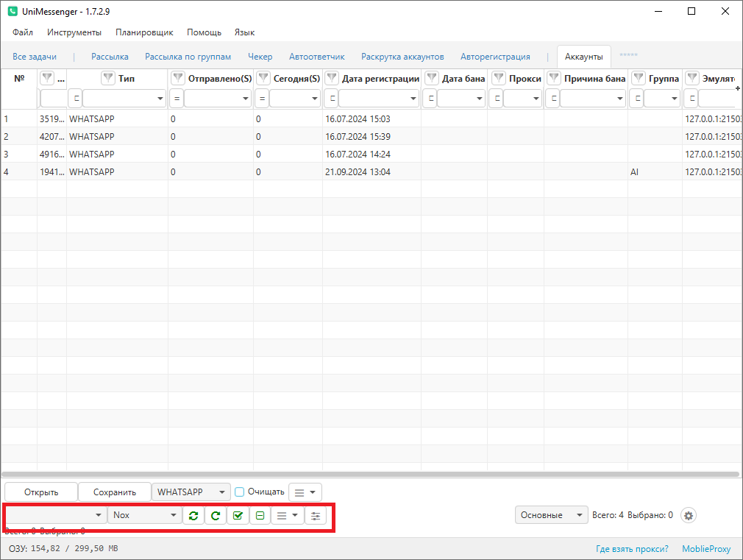Click the single-arrow reload icon
Viewport: 743px width, 560px height.
216,515
